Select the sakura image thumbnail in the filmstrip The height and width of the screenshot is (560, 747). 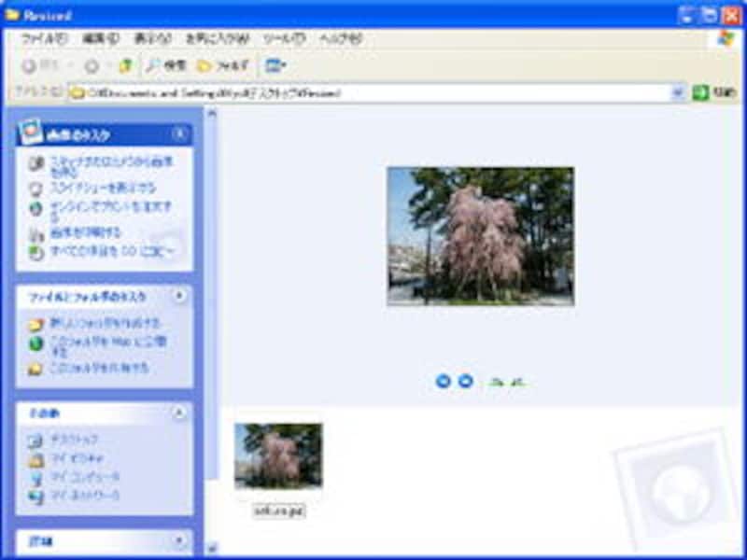278,455
